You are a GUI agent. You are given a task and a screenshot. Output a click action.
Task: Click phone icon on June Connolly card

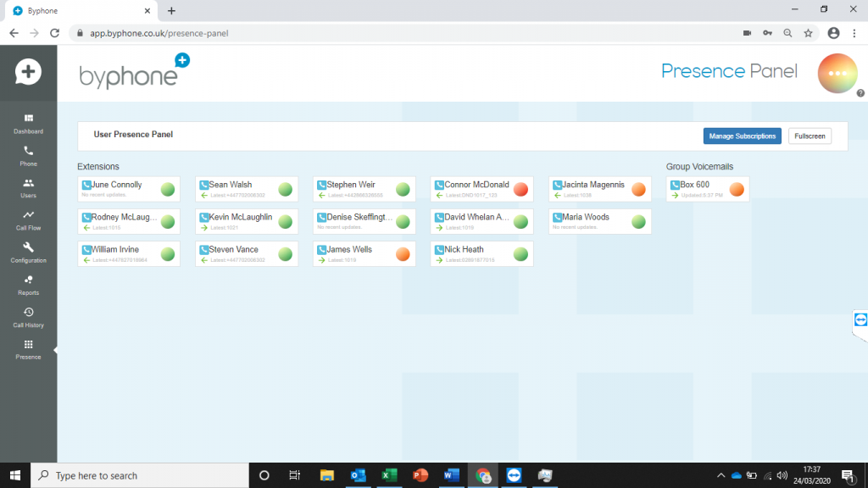point(86,185)
